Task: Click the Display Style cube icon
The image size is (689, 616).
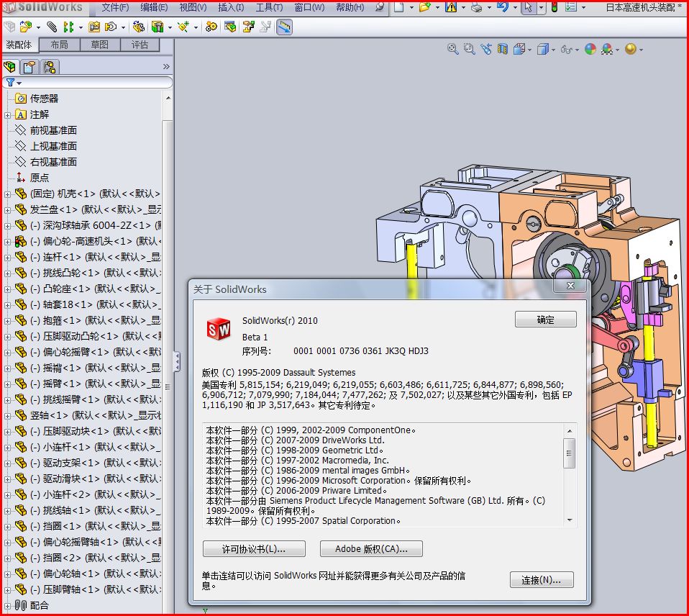Action: (543, 49)
